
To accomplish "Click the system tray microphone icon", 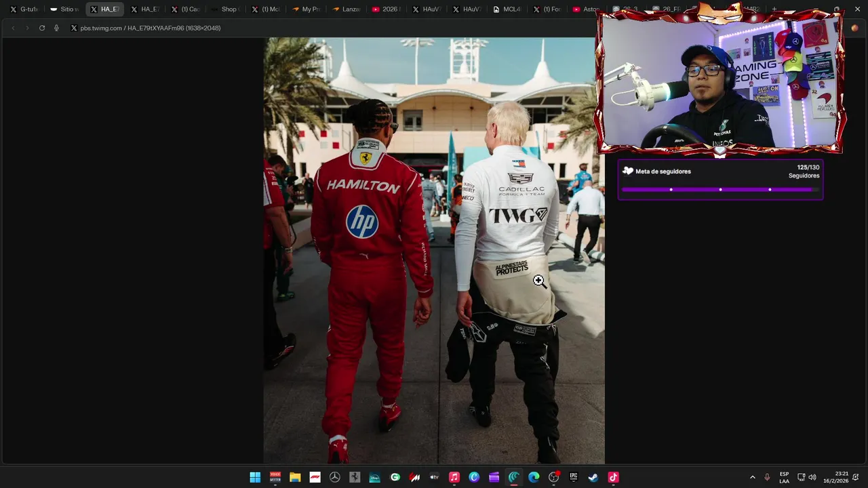I will point(767,477).
